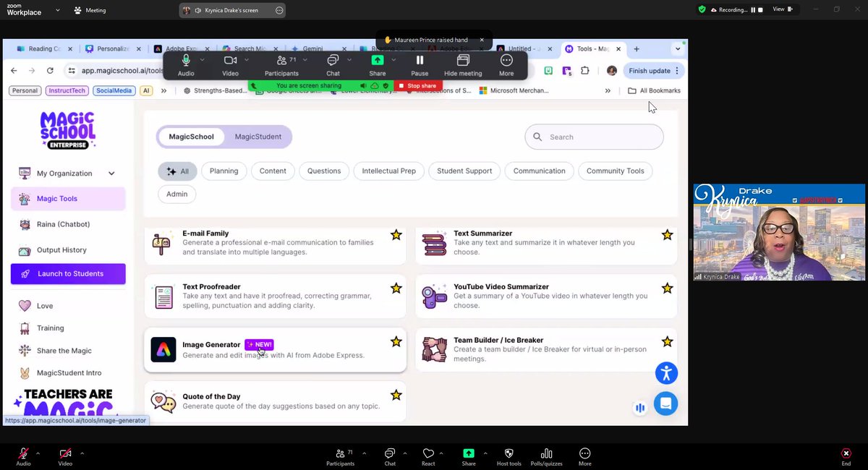
Task: Expand Share options arrow in floating toolbar
Action: [393, 60]
